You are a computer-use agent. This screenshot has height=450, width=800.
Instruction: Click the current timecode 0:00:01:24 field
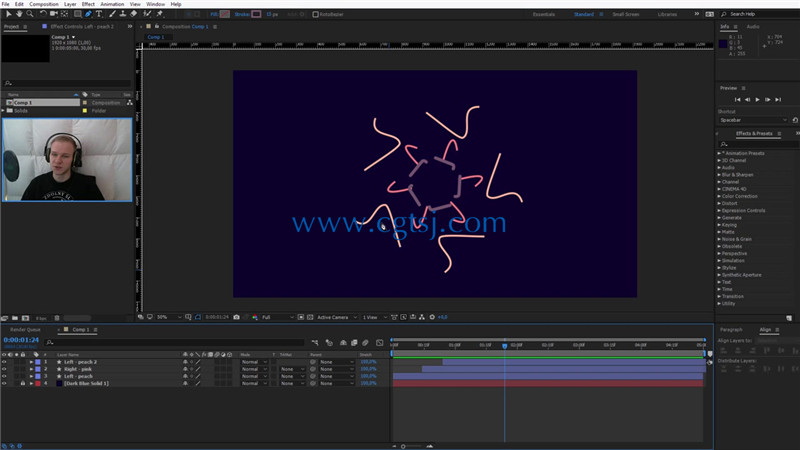pos(21,340)
